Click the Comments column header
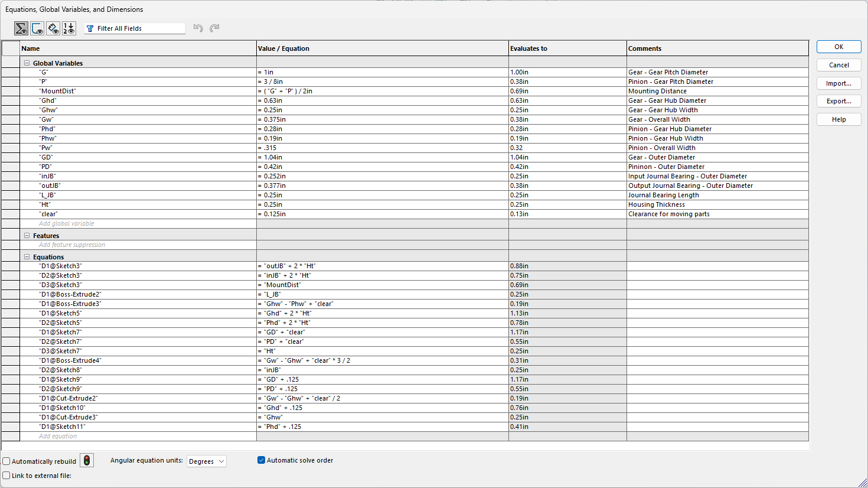Viewport: 868px width, 488px height. [717, 48]
